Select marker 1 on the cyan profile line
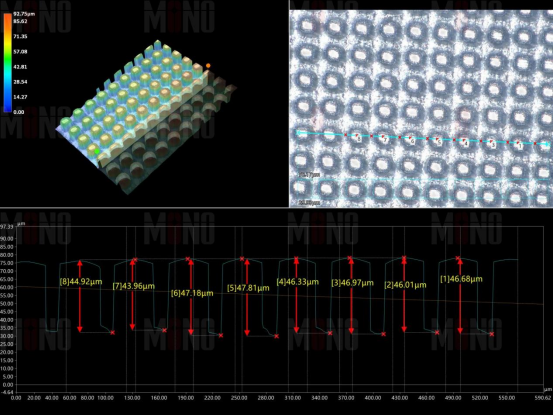Viewport: 553px width, 415px height. (x=519, y=145)
